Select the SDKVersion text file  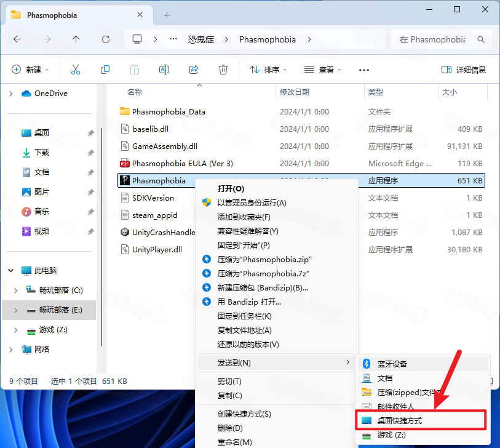153,198
